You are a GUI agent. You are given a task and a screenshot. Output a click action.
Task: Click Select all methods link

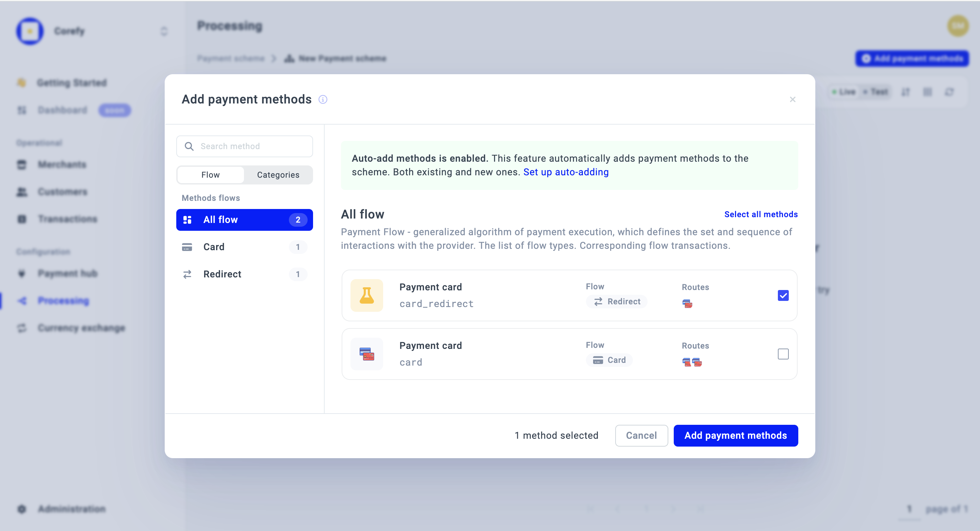[x=761, y=214]
